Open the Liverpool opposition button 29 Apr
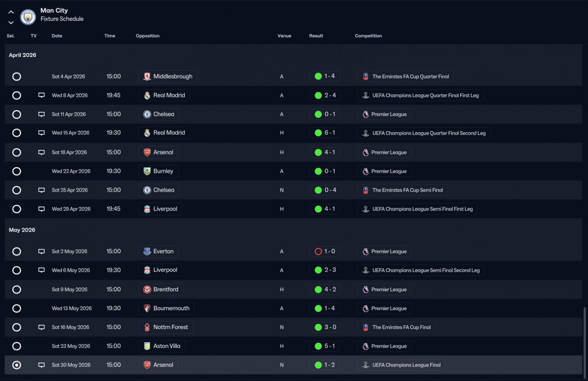The width and height of the screenshot is (588, 381). (x=160, y=209)
